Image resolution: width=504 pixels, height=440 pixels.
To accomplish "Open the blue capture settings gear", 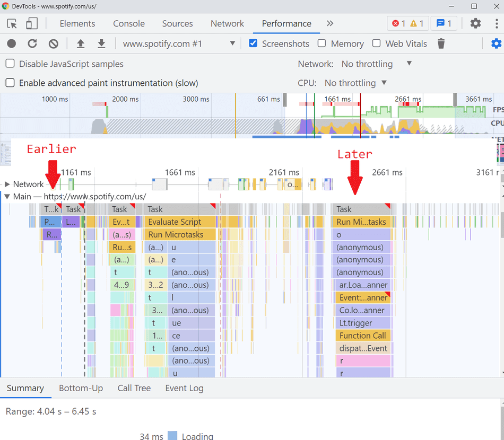I will (496, 44).
